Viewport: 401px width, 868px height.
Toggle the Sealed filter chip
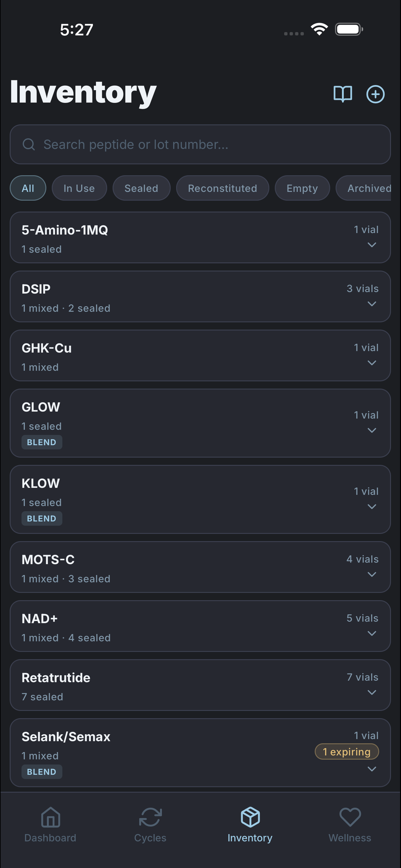point(141,188)
